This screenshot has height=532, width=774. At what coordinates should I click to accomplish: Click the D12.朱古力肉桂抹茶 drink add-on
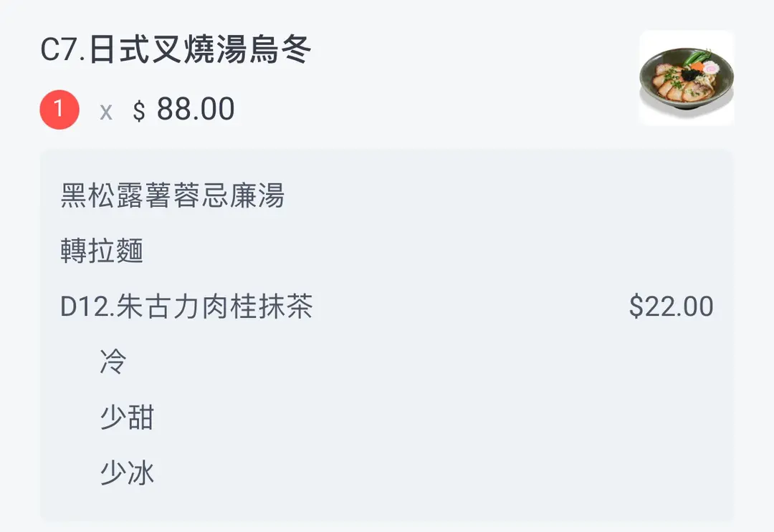pos(187,307)
